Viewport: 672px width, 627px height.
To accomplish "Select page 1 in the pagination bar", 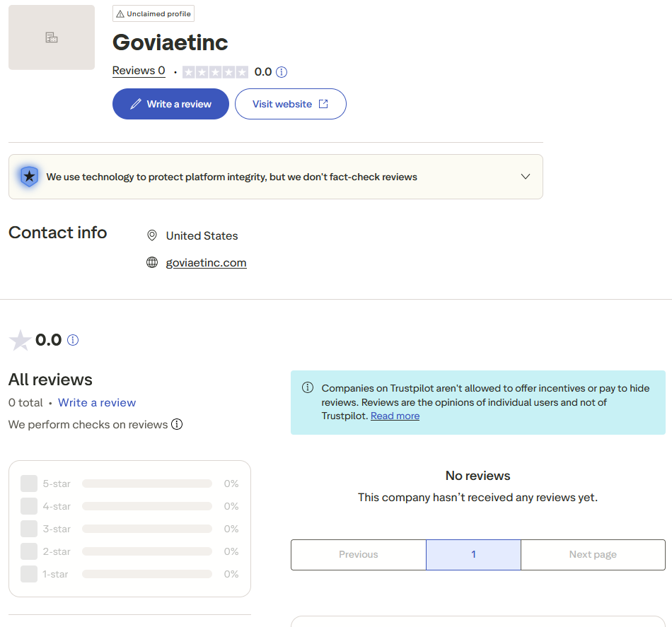I will tap(473, 554).
